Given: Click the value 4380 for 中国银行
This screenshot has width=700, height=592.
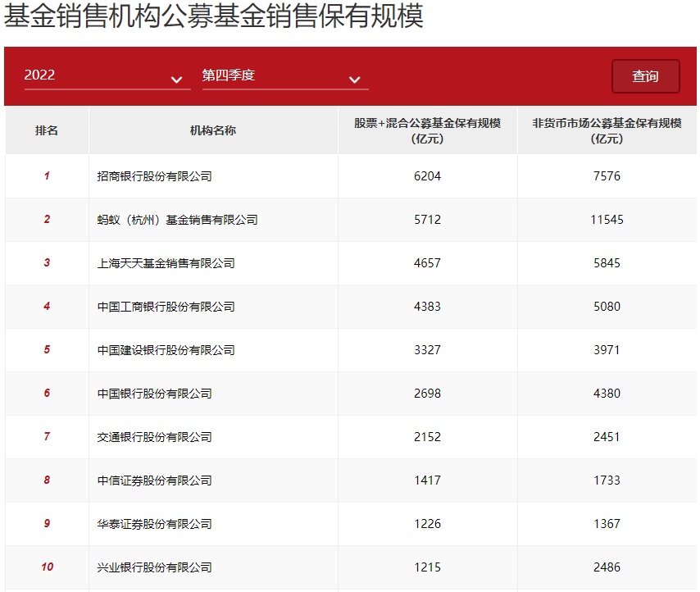Looking at the screenshot, I should click(607, 394).
